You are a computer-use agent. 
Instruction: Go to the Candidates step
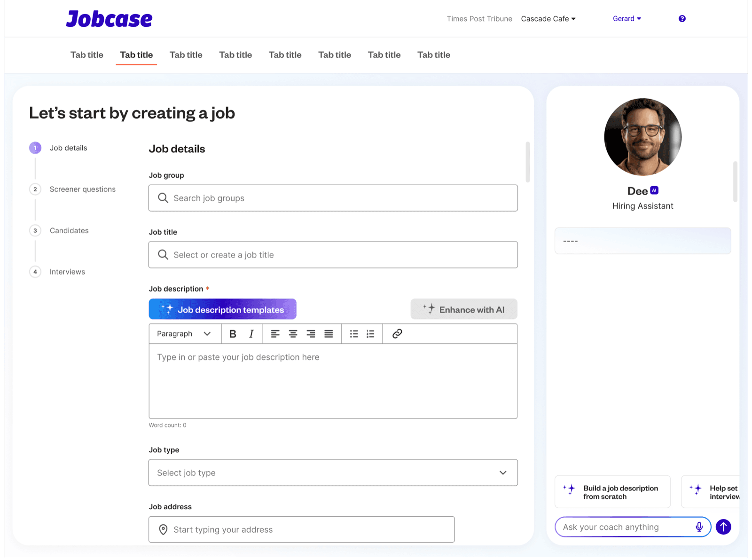[59, 231]
